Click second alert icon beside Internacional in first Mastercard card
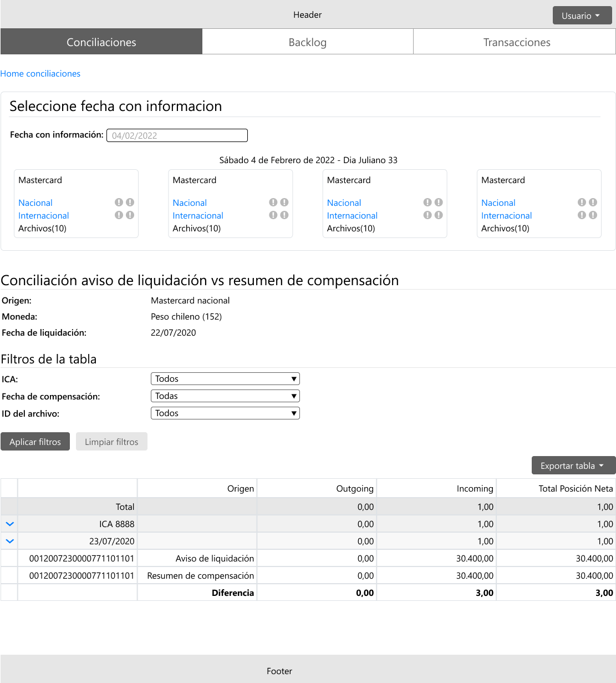 (x=130, y=215)
